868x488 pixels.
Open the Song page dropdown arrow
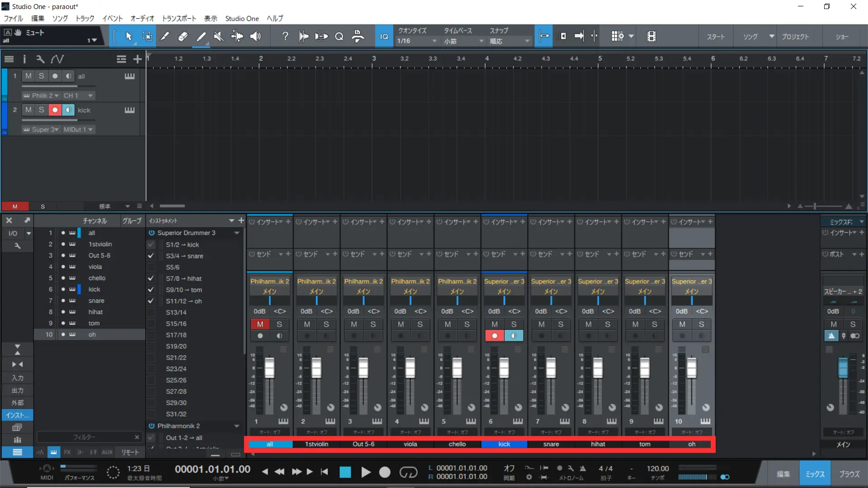point(772,37)
